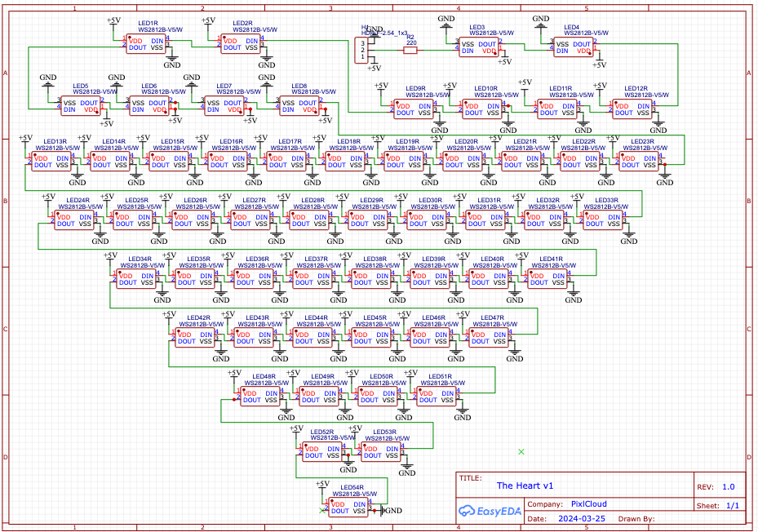Click the sheet number "1/1"
This screenshot has height=532, width=758.
(x=733, y=505)
